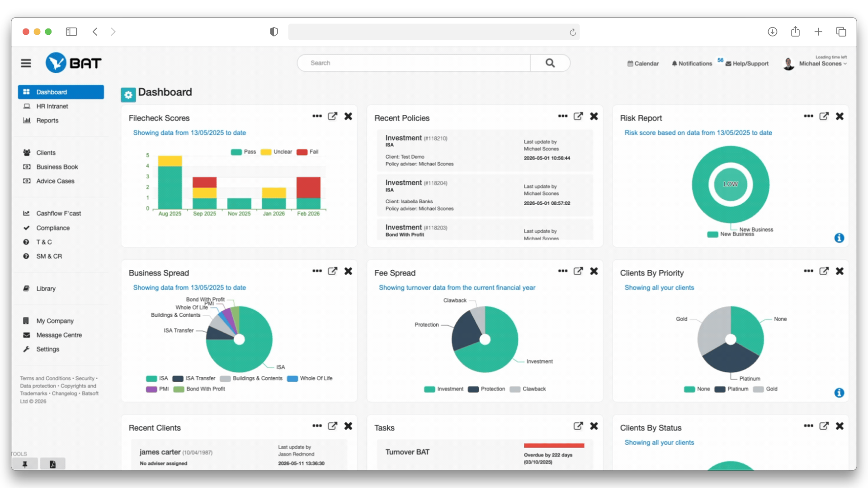Open Advice Cases in the sidebar
Viewport: 868px width, 488px height.
tap(55, 181)
